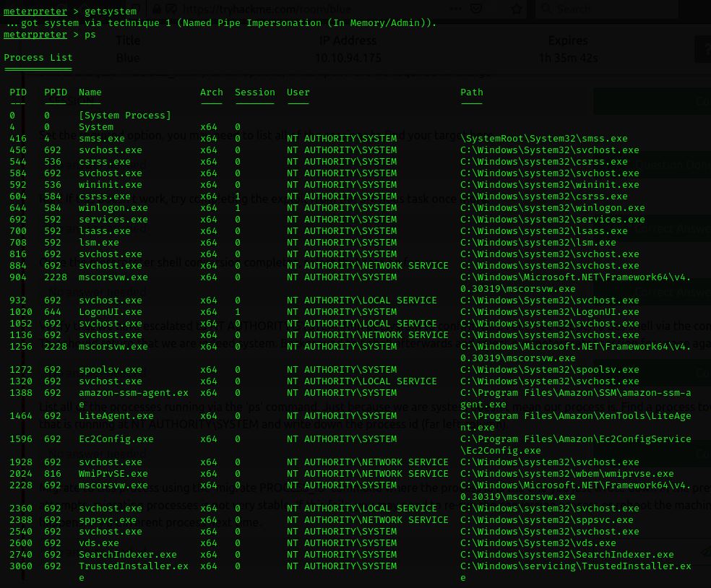The height and width of the screenshot is (588, 711).
Task: Select PID 416 in the list
Action: tap(18, 138)
